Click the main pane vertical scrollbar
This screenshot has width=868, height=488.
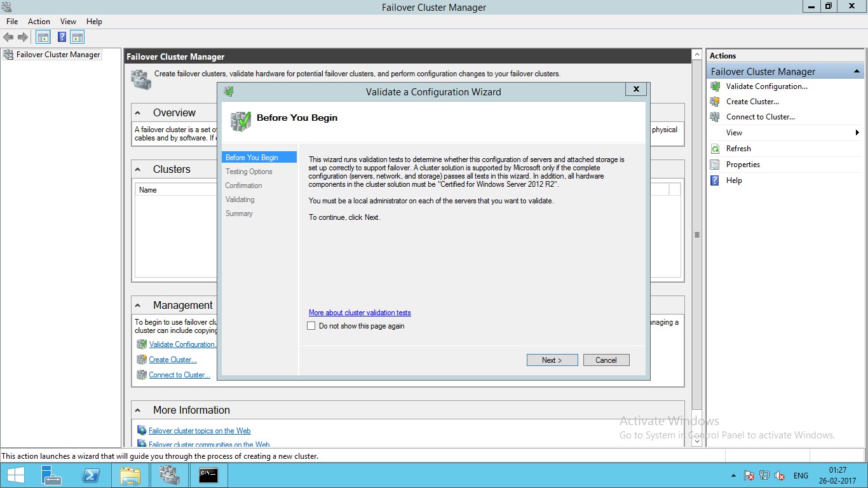697,234
